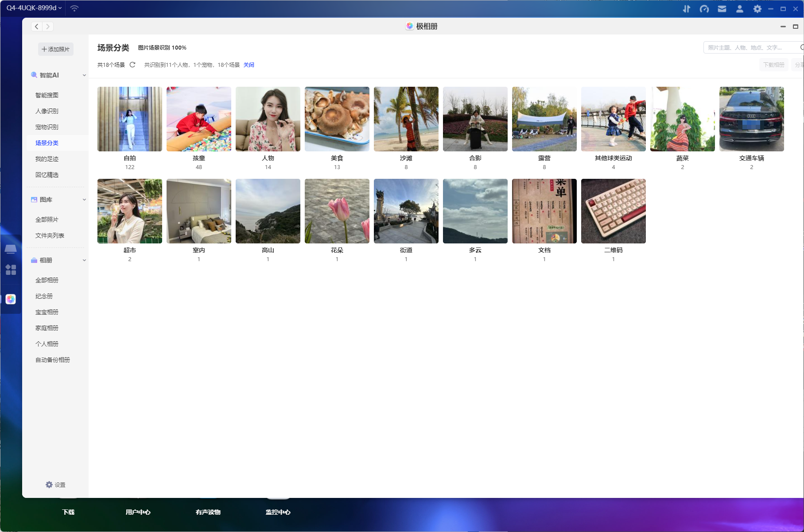Viewport: 804px width, 532px height.
Task: Open the 人物 scene thumbnail
Action: point(268,119)
